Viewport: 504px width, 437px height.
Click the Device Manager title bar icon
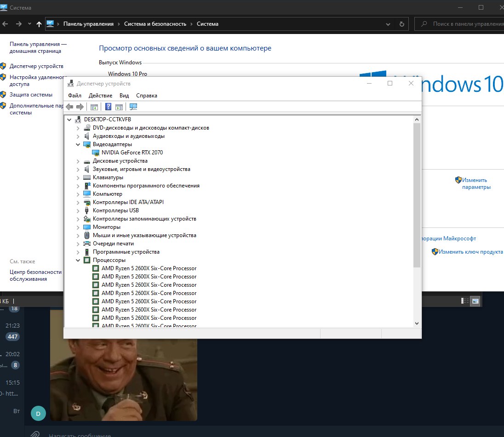tap(70, 84)
